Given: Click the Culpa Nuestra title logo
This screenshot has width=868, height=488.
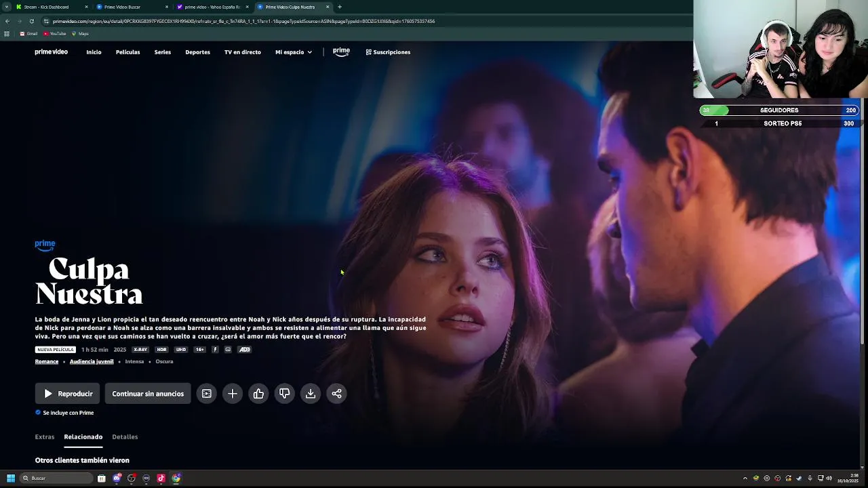Looking at the screenshot, I should pyautogui.click(x=89, y=281).
